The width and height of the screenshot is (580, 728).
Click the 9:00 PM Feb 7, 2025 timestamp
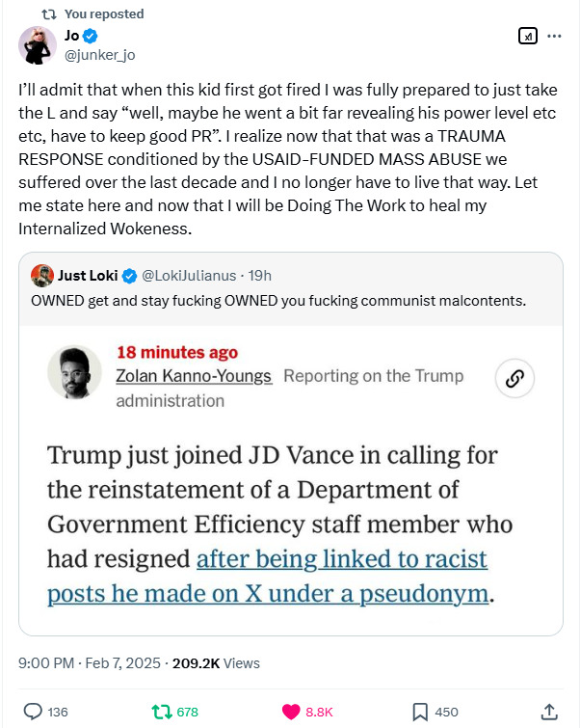(89, 662)
